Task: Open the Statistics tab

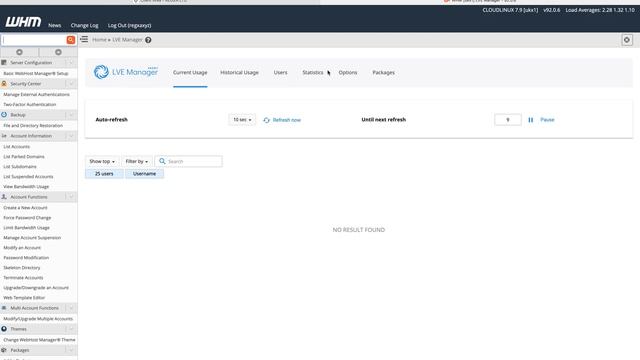Action: tap(313, 72)
